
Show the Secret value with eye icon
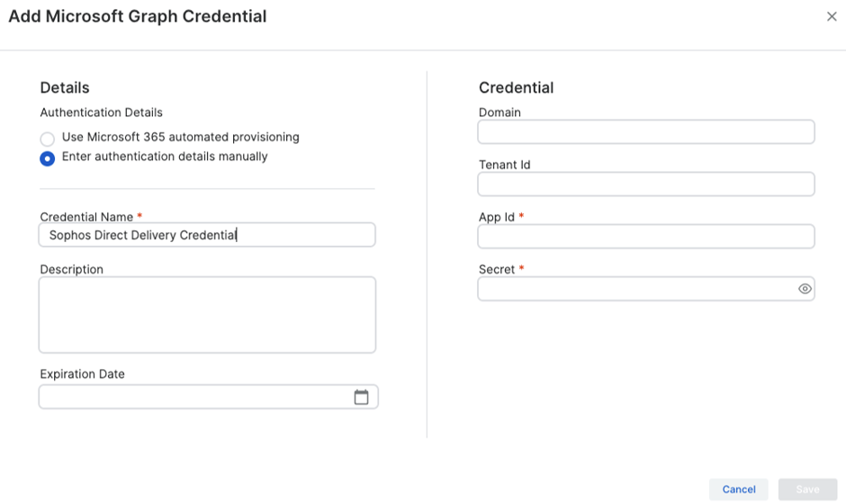point(805,289)
